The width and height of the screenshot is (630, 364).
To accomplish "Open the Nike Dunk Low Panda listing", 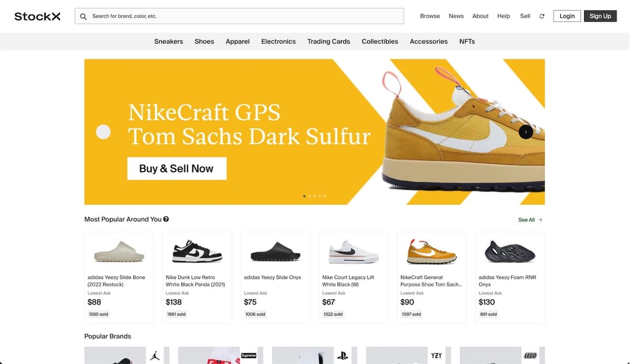I will [x=197, y=277].
